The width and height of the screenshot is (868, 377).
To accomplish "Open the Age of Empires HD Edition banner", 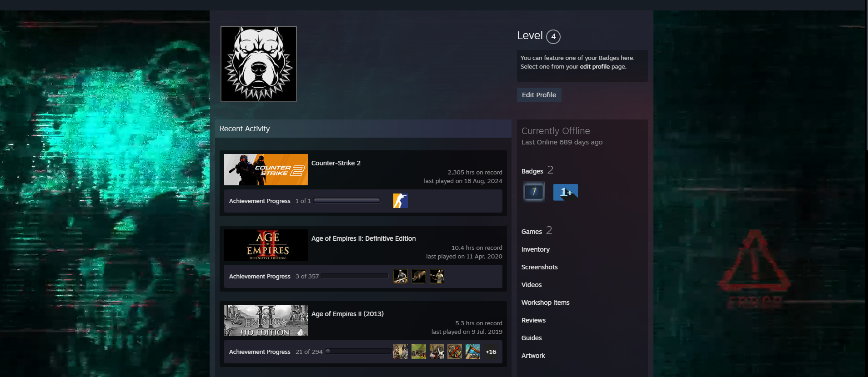I will (x=266, y=320).
